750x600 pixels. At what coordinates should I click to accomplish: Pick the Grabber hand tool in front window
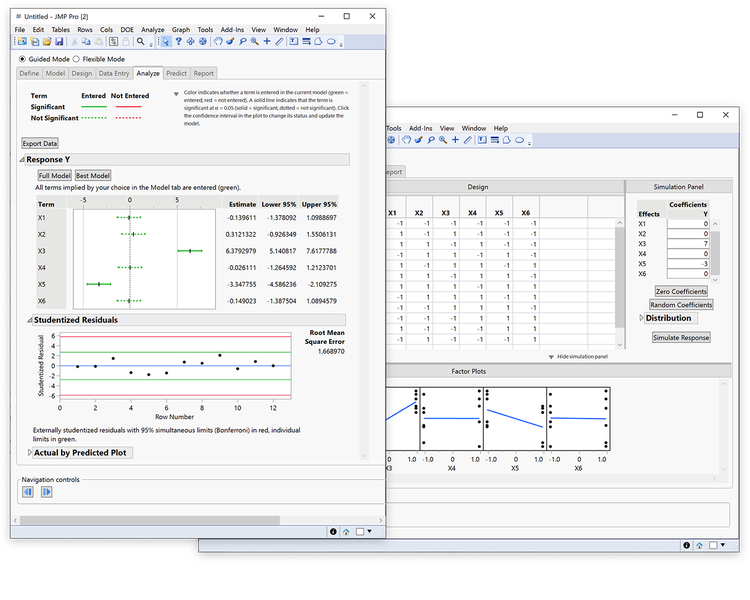click(x=217, y=42)
